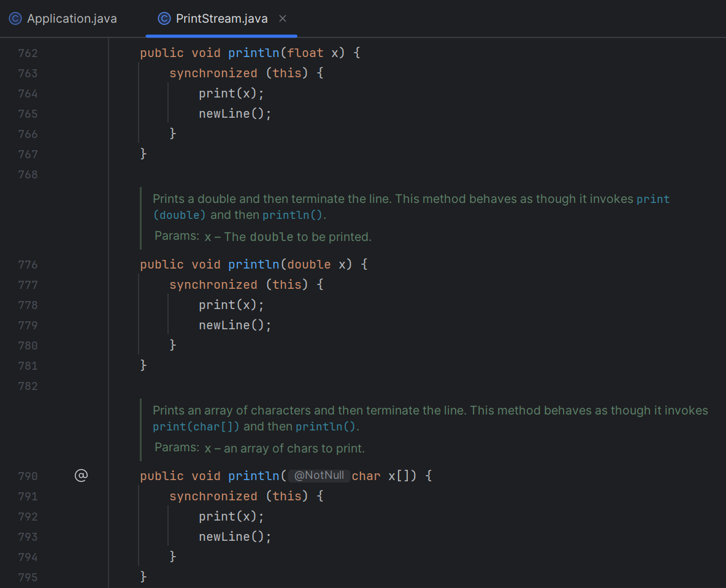This screenshot has width=726, height=588.
Task: Click the println method name on line 790
Action: tap(254, 476)
